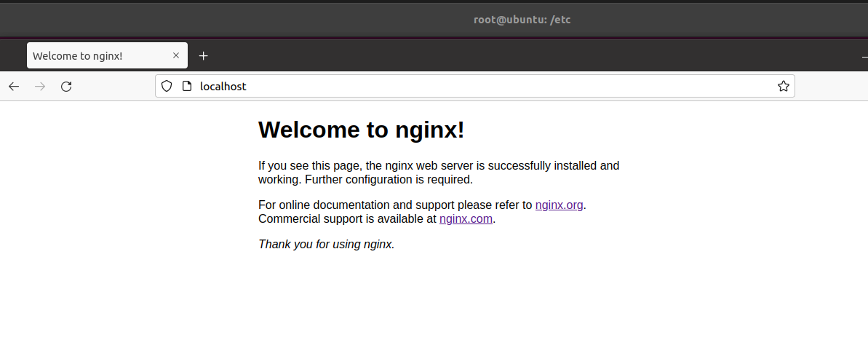Screen dimensions: 868x340
Task: Follow the nginx.com commercial support link
Action: click(x=466, y=218)
